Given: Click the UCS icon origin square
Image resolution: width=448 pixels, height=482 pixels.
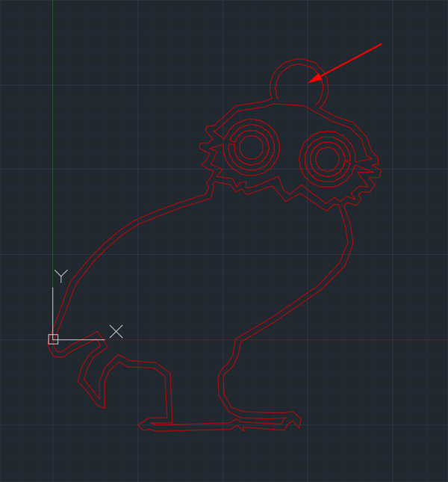Looking at the screenshot, I should coord(53,339).
